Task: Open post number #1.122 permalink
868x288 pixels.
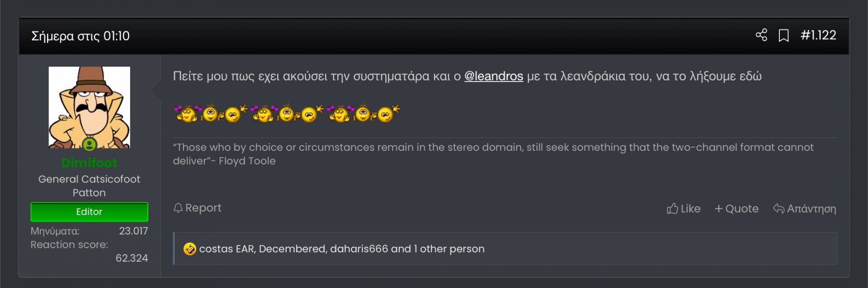Action: [818, 35]
